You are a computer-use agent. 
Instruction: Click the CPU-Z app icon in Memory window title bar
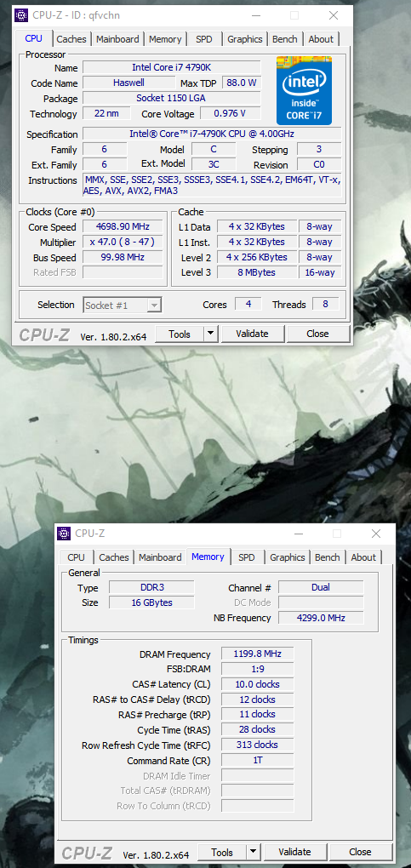pyautogui.click(x=65, y=534)
